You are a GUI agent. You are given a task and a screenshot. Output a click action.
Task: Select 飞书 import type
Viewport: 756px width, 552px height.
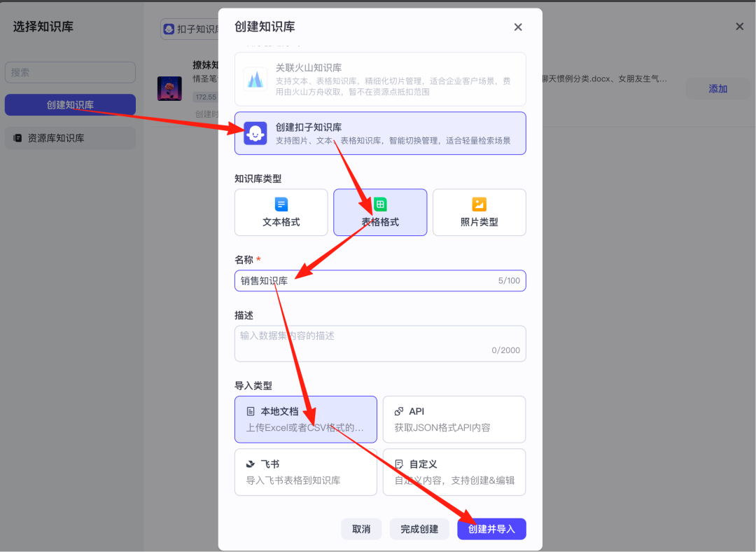point(306,472)
